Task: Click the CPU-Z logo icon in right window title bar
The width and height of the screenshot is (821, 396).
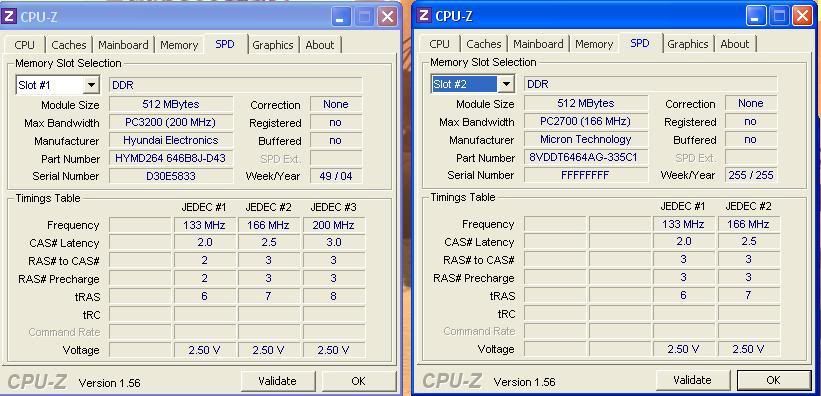Action: 424,16
